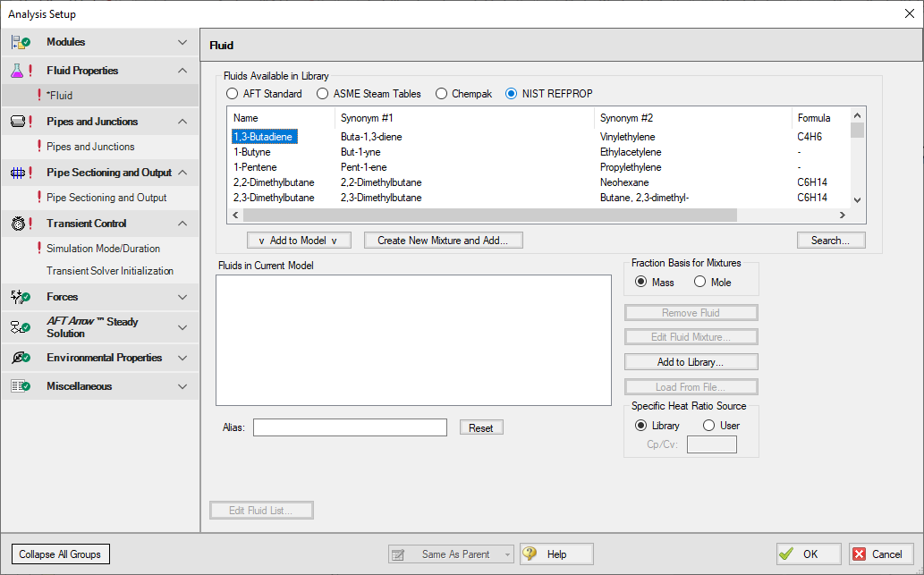This screenshot has width=924, height=575.
Task: Click into the Alias text field
Action: tap(350, 427)
